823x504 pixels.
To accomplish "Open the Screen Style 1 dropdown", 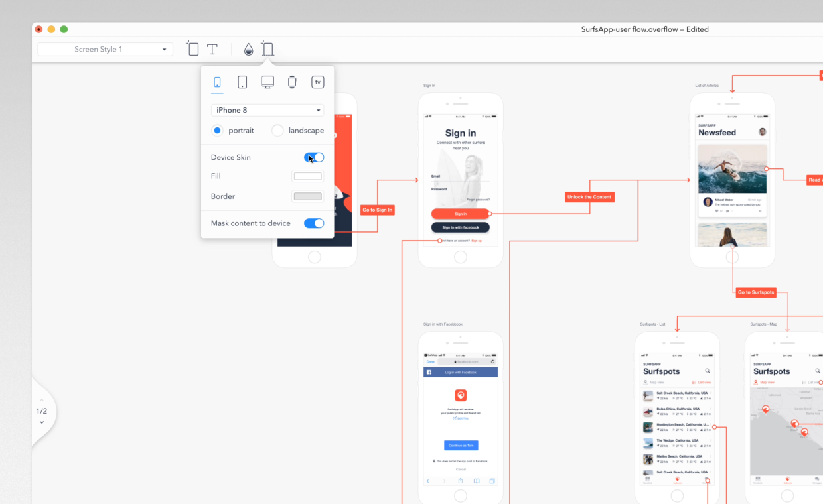I will pos(104,49).
